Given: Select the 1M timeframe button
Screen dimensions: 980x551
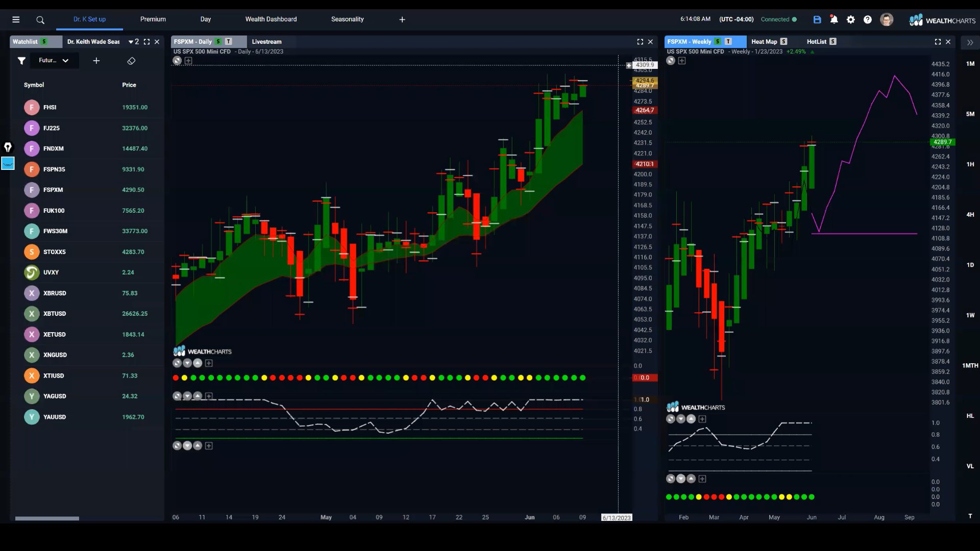Looking at the screenshot, I should click(970, 64).
